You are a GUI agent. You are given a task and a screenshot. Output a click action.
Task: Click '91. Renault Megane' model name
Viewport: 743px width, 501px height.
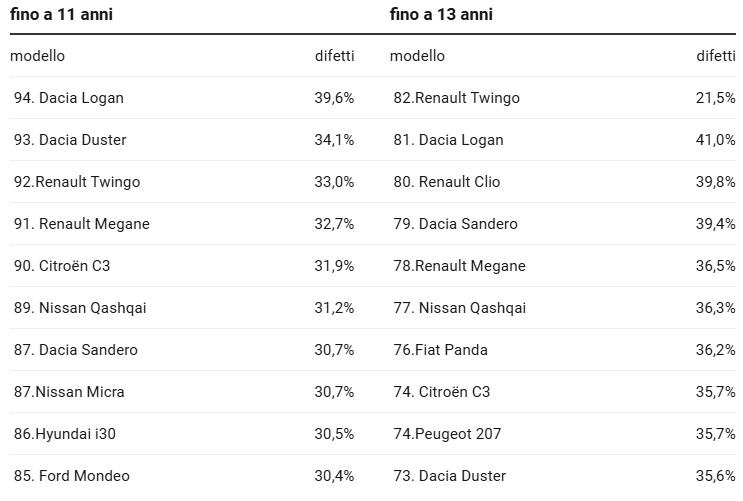[x=82, y=224]
